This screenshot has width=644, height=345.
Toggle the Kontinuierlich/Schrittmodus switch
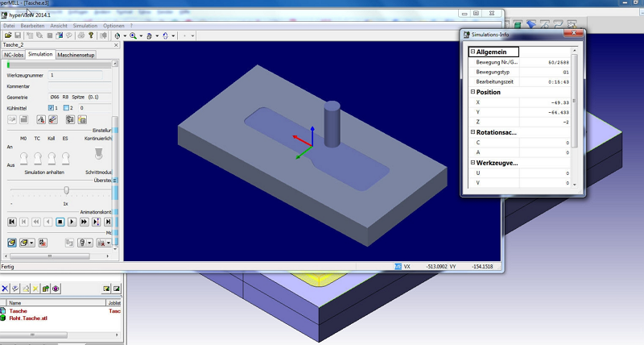click(97, 153)
